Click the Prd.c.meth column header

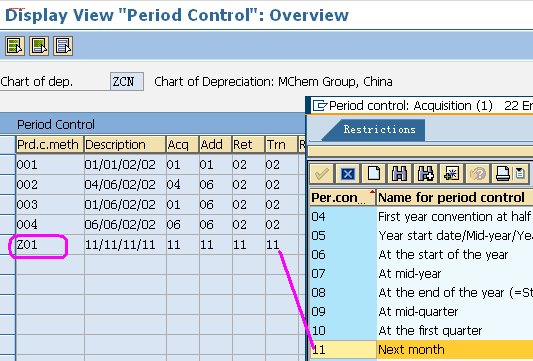click(x=50, y=145)
